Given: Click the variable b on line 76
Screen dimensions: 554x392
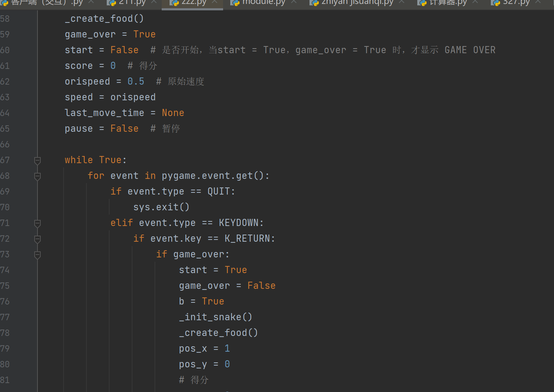Looking at the screenshot, I should pos(181,301).
